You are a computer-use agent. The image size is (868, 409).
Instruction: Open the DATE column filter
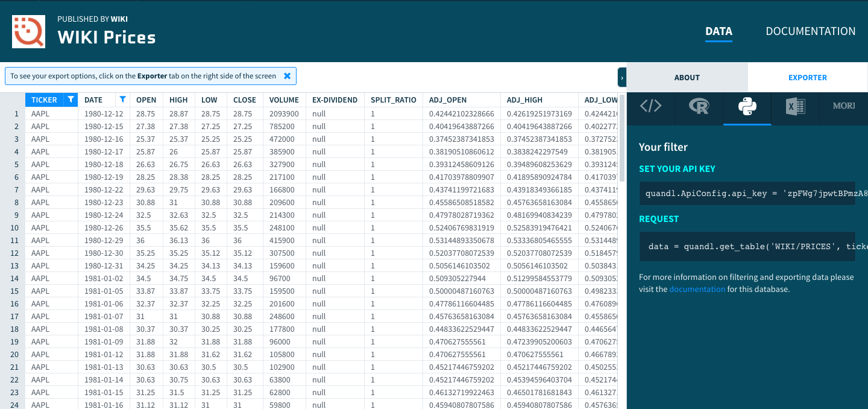(x=123, y=100)
